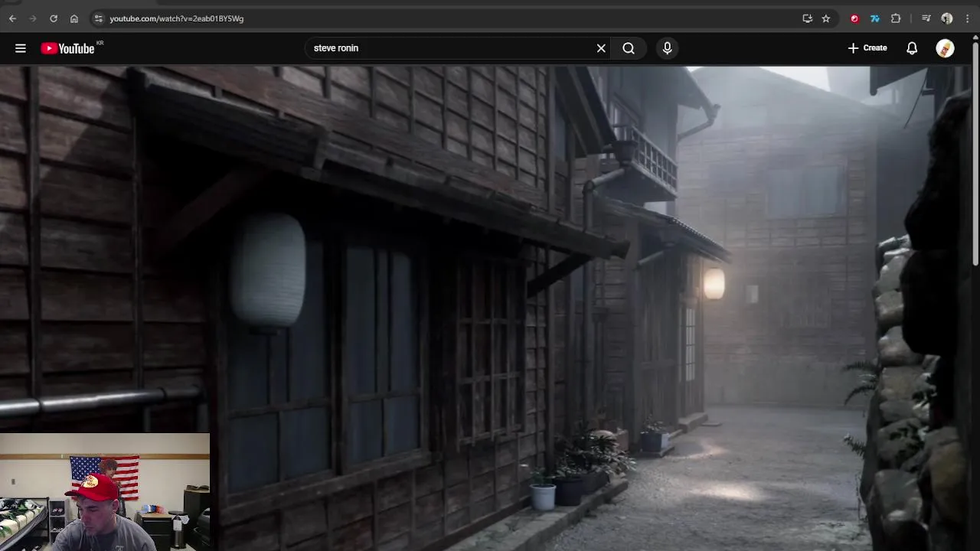Click the webcam overlay in the corner
Image resolution: width=980 pixels, height=551 pixels.
pos(105,492)
